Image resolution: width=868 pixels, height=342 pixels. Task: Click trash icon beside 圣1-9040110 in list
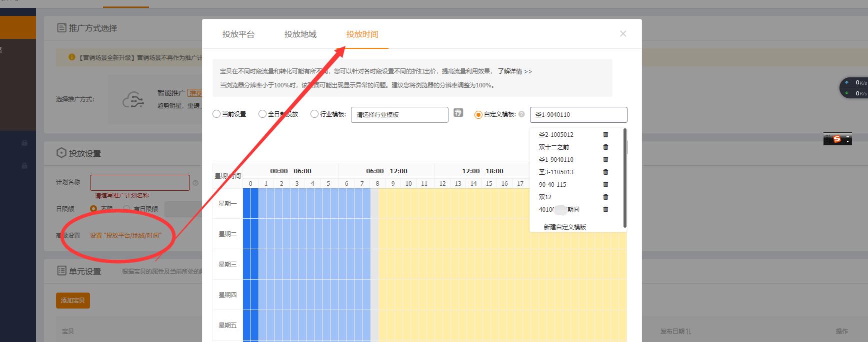605,160
